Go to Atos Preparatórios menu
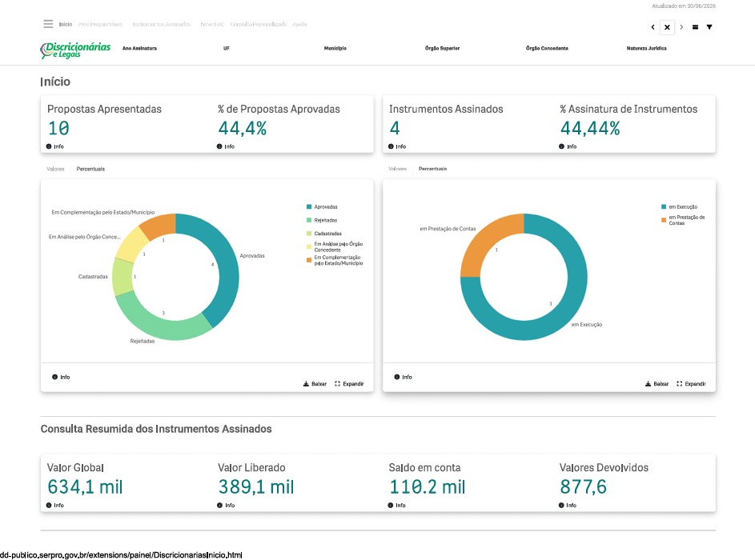Viewport: 755px width, 560px height. 100,24
